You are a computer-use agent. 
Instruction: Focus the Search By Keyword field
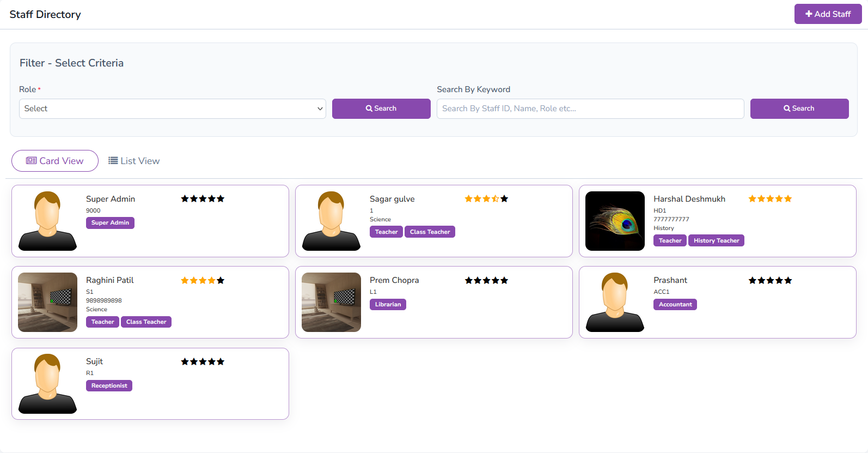coord(590,108)
